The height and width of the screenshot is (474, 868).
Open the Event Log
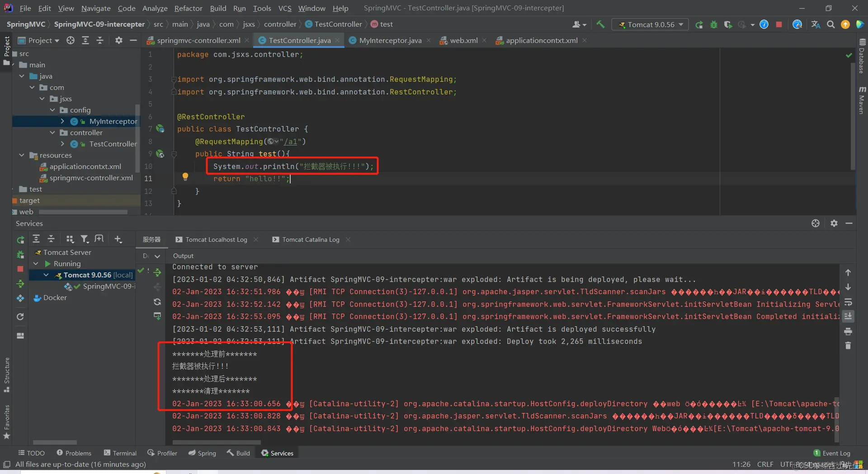tap(832, 453)
